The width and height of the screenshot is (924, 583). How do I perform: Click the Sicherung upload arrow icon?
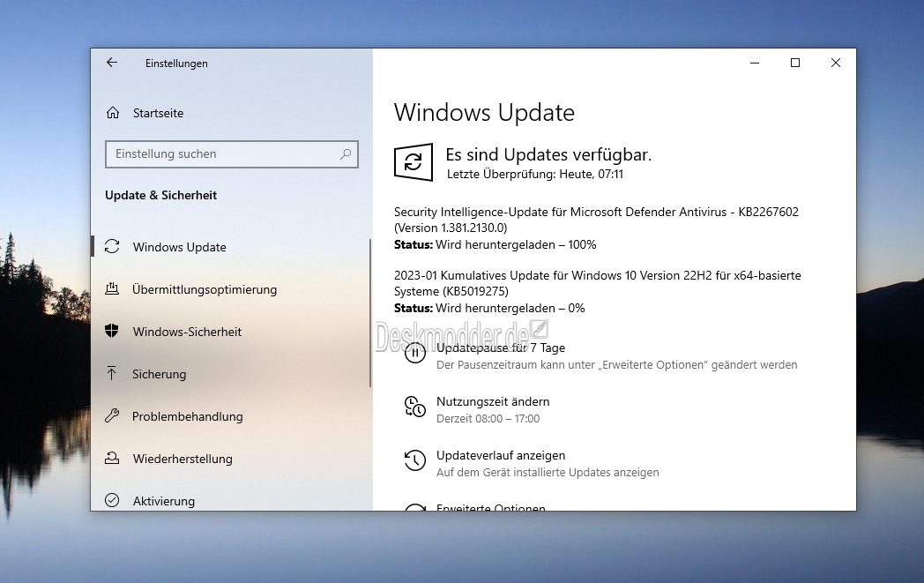click(111, 373)
